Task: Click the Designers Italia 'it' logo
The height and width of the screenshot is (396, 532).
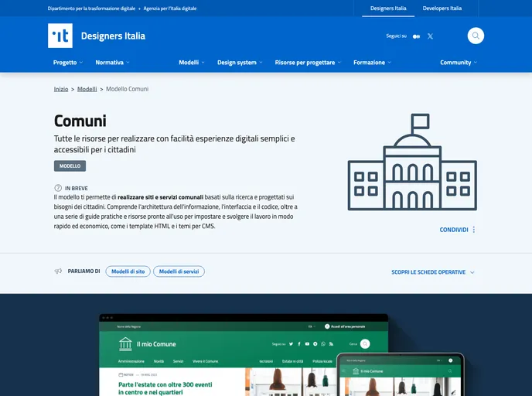Action: (60, 36)
